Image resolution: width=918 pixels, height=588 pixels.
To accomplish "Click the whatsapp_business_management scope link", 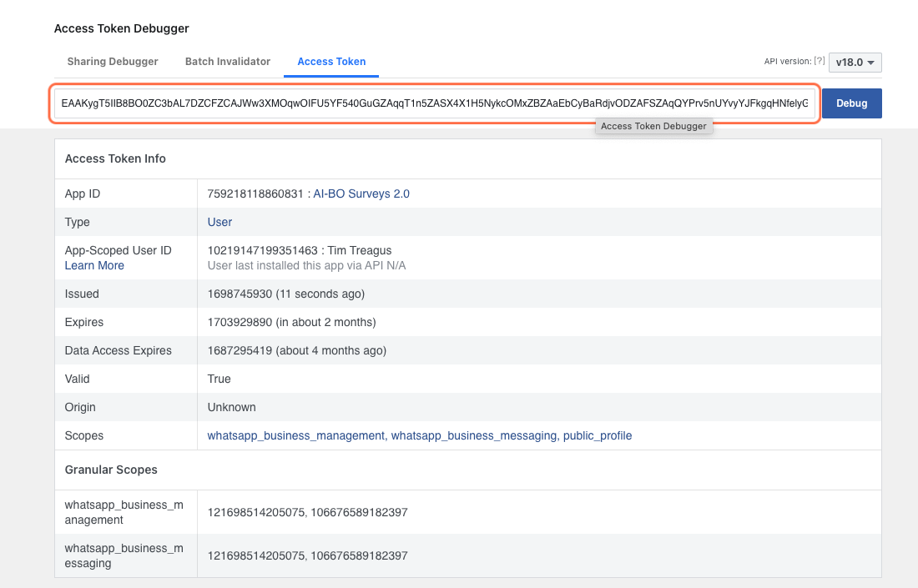I will pyautogui.click(x=296, y=435).
